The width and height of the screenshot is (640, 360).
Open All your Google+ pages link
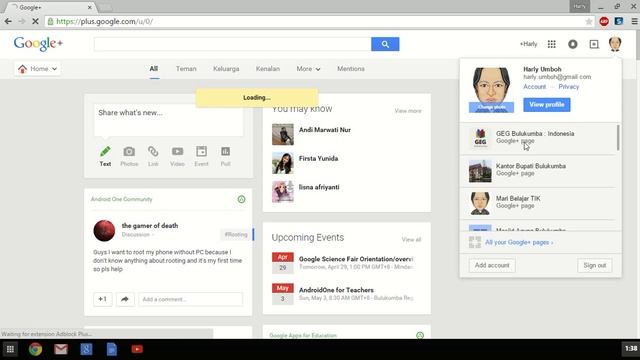point(519,242)
